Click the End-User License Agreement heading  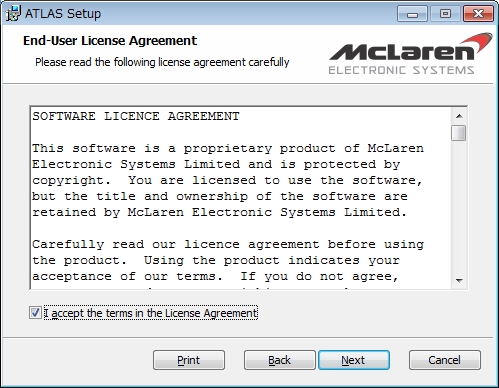click(x=110, y=41)
